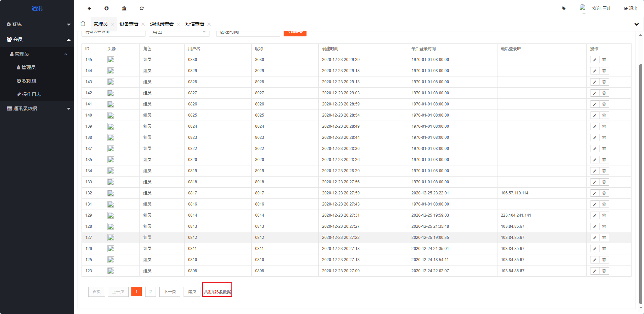Expand the 系统 sidebar menu

[x=37, y=24]
